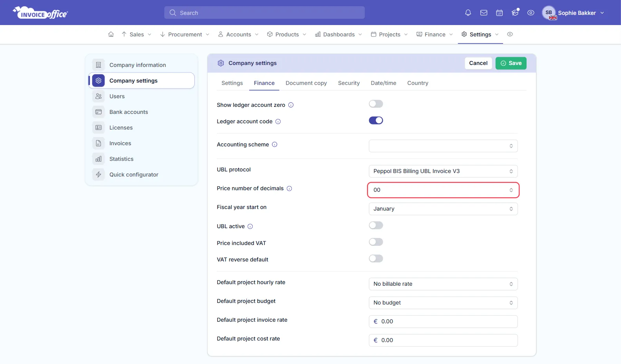Toggle VAT reverse default switch
Image resolution: width=621 pixels, height=364 pixels.
[376, 259]
